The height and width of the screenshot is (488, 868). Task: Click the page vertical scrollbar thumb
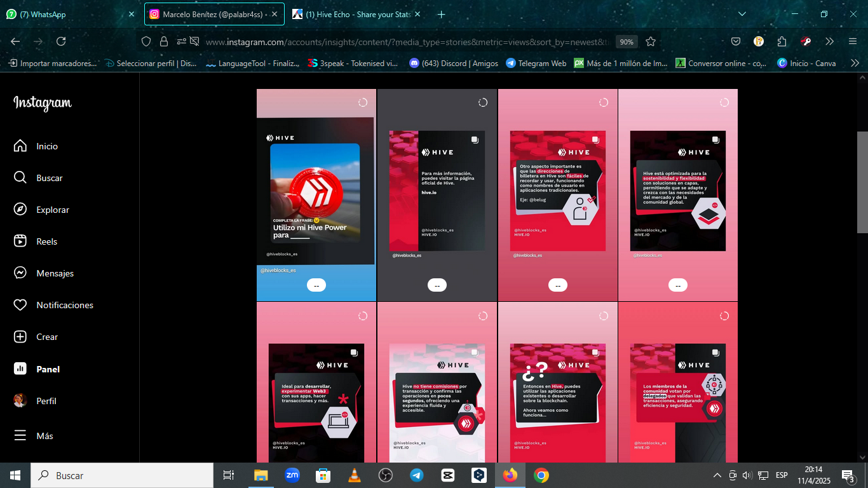click(862, 182)
